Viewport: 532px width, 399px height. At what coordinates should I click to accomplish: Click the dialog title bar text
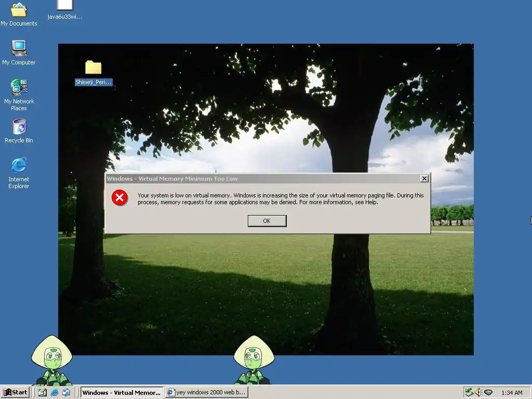pyautogui.click(x=172, y=179)
